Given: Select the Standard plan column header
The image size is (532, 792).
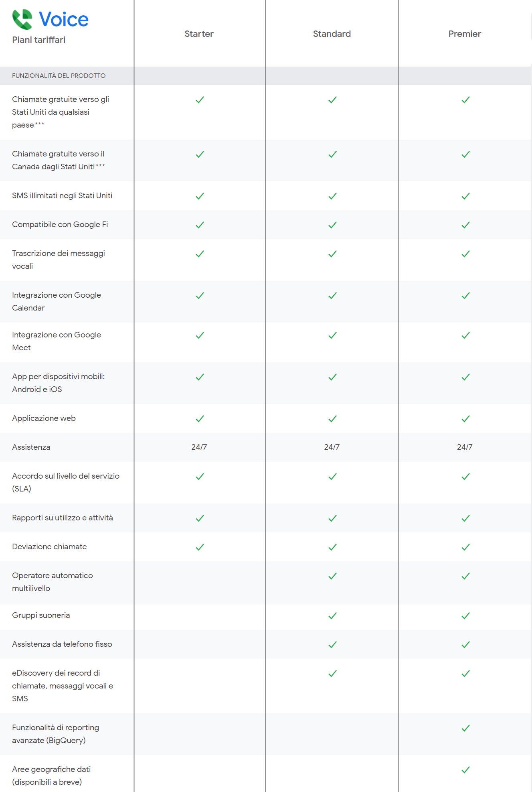Looking at the screenshot, I should [332, 34].
